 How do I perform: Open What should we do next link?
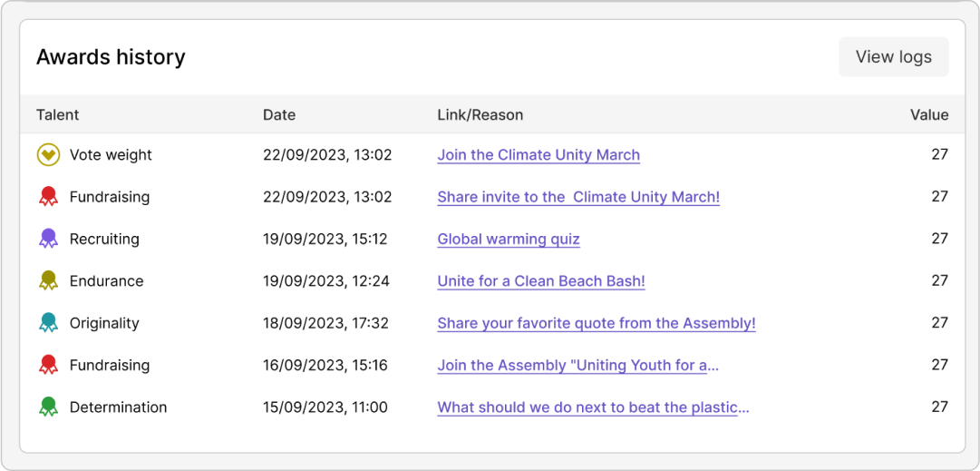click(x=593, y=407)
